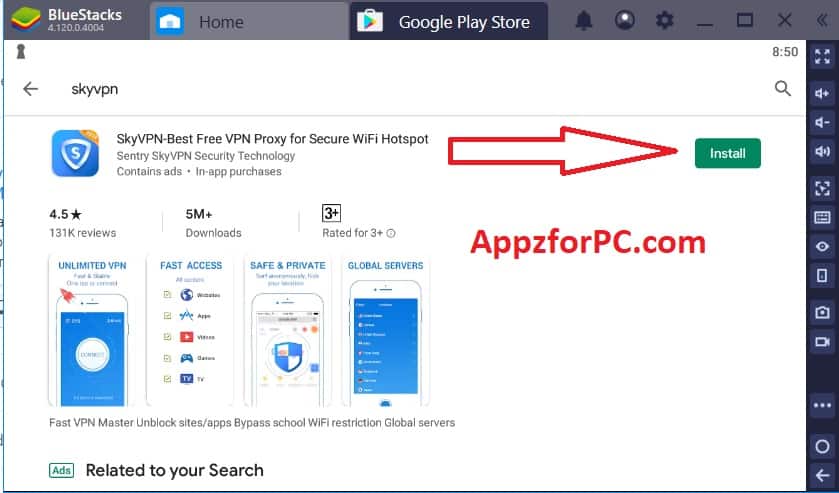Open SkyVPN-Best Free VPN Proxy title
Image resolution: width=839 pixels, height=493 pixels.
[x=272, y=139]
